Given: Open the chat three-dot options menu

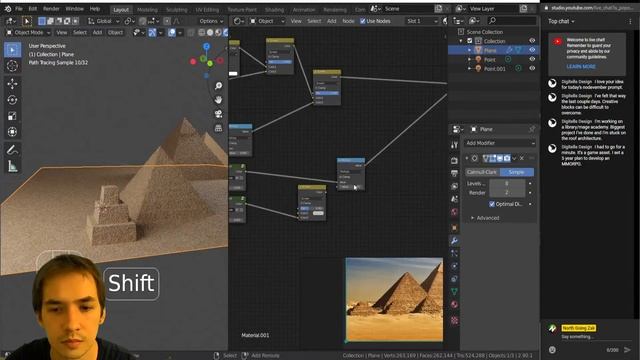Looking at the screenshot, I should point(630,21).
